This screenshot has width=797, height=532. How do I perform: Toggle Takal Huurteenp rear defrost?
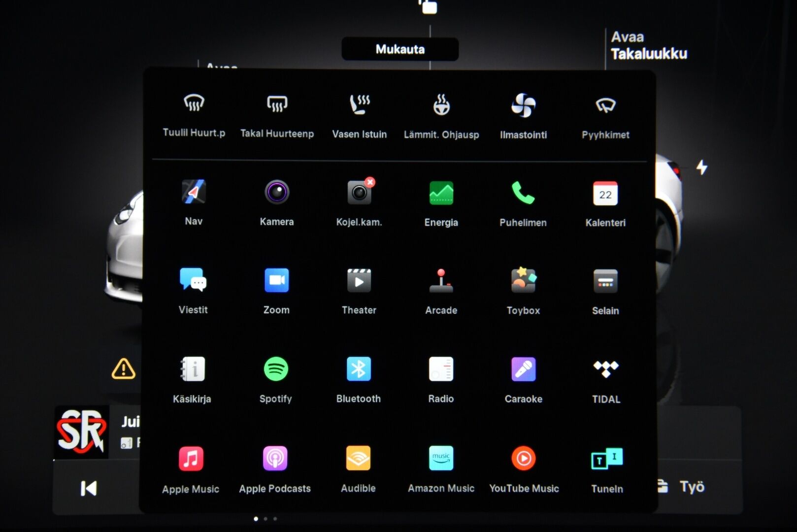277,117
